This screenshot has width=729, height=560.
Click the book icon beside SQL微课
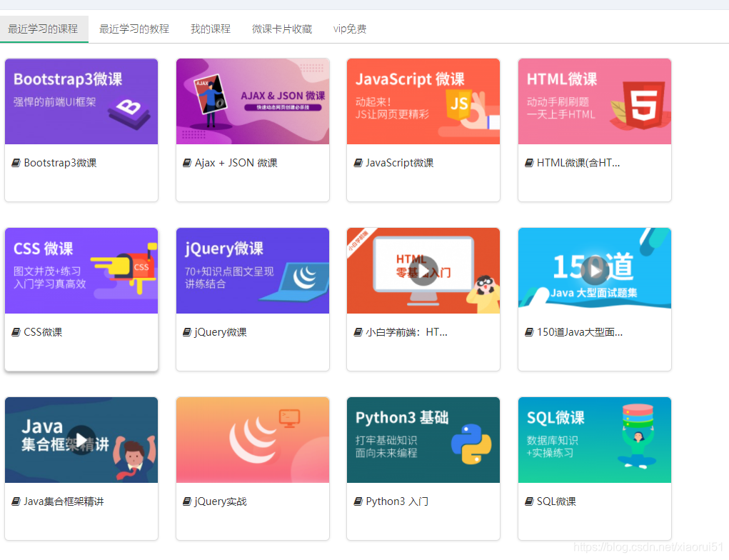pos(529,501)
